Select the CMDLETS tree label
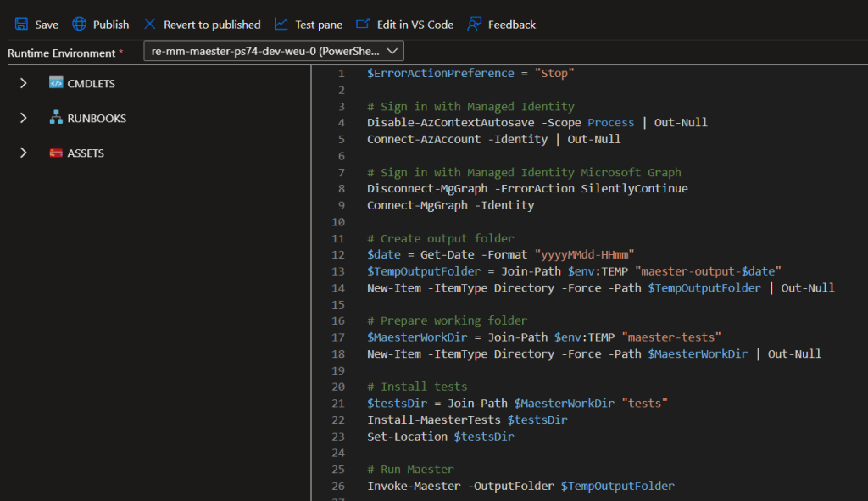 [92, 84]
